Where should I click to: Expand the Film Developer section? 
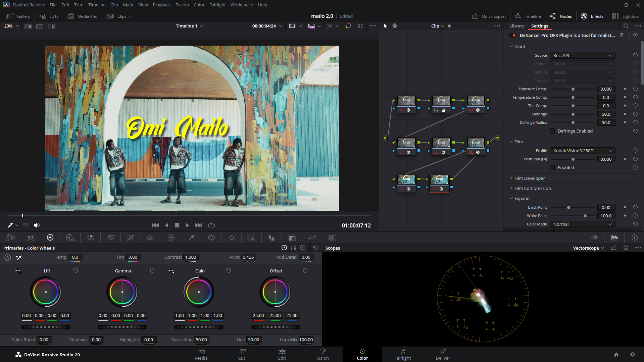pos(529,178)
